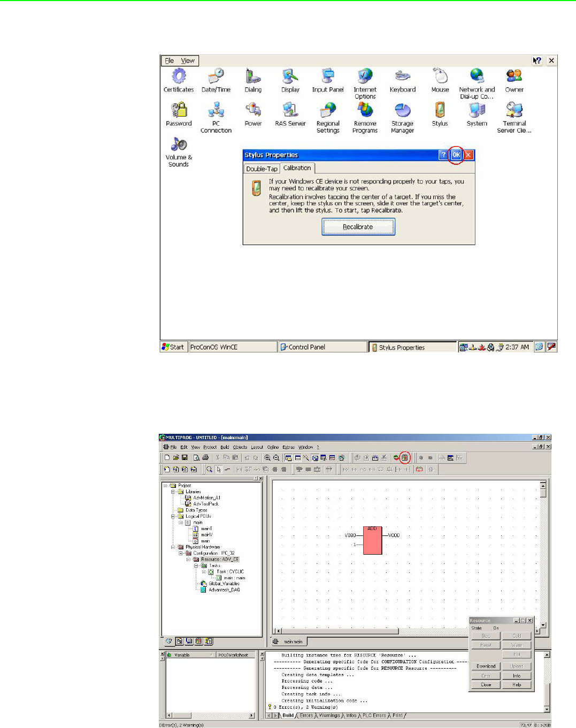Open the Keyboard applet
Viewport: 576px width, 728px height.
point(403,81)
